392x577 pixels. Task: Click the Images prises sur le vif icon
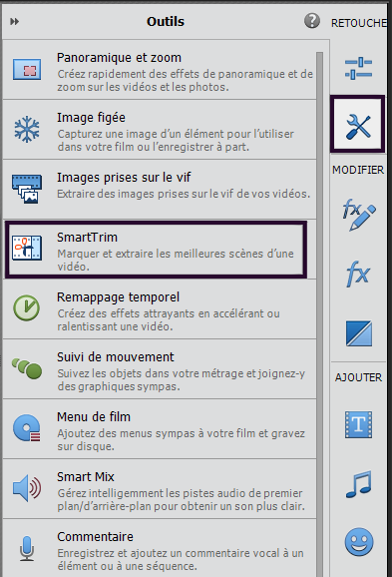27,189
